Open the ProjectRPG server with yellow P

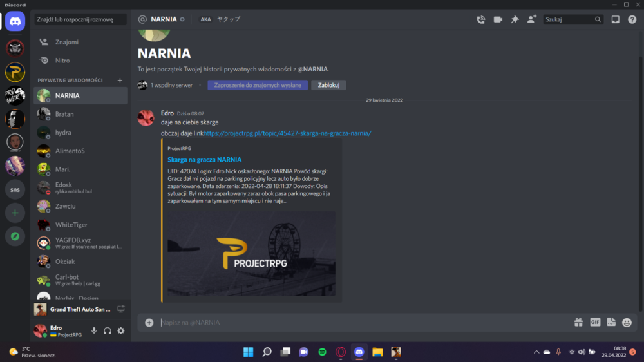pyautogui.click(x=15, y=72)
